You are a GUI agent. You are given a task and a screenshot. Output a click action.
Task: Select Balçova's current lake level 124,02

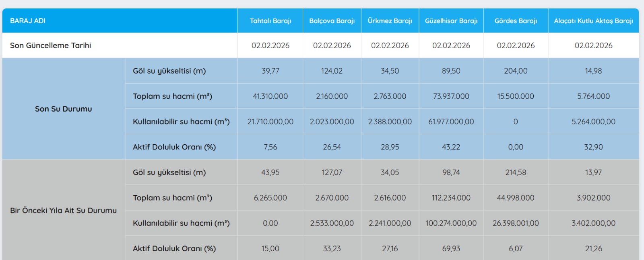click(332, 71)
